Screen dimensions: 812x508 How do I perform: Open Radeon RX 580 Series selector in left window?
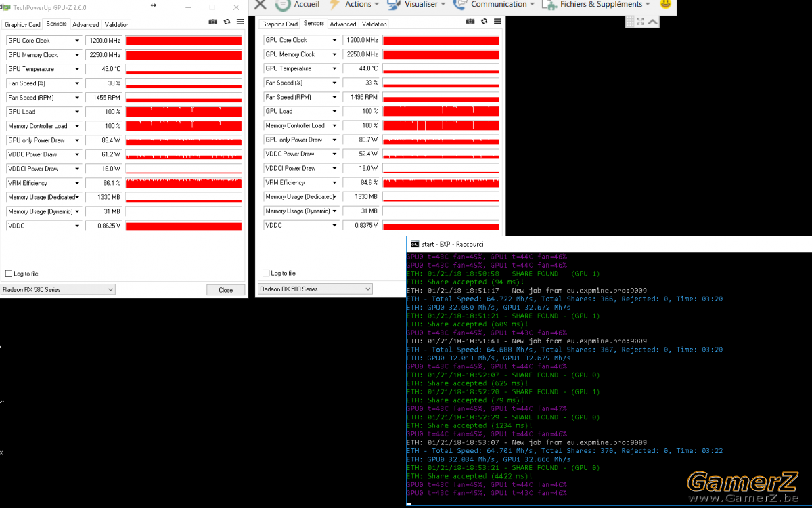[58, 289]
